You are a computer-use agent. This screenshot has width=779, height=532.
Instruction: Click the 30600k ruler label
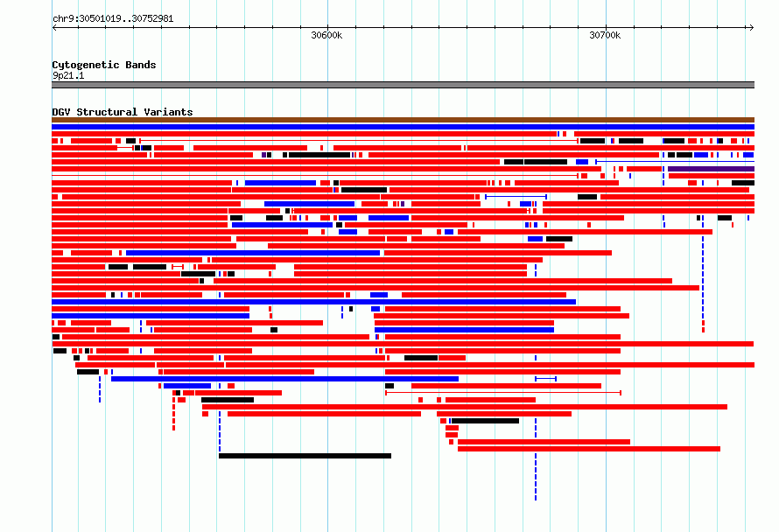326,35
